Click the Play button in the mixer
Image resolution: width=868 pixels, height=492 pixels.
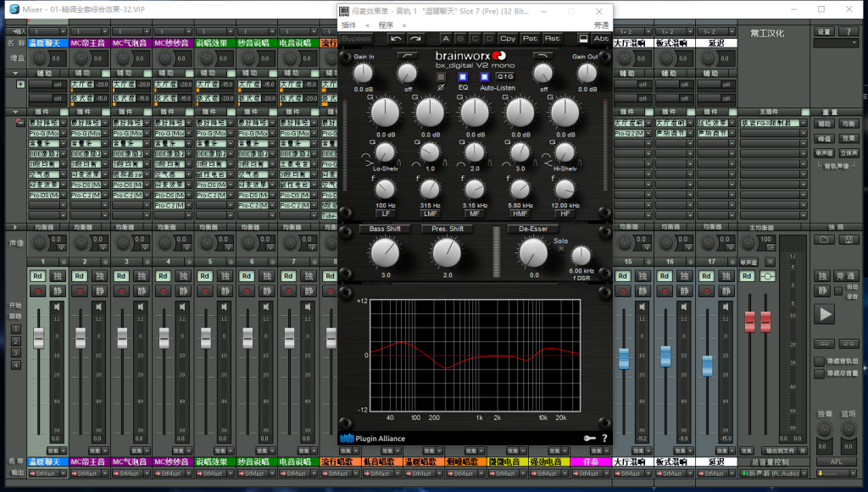point(825,314)
